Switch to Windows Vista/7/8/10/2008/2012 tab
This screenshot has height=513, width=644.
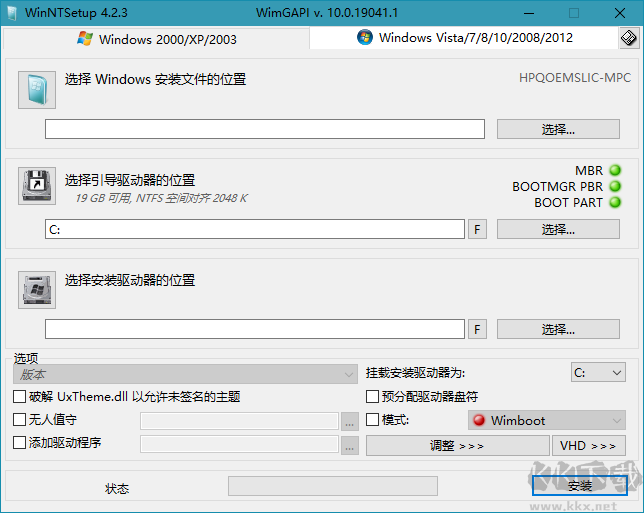coord(464,38)
